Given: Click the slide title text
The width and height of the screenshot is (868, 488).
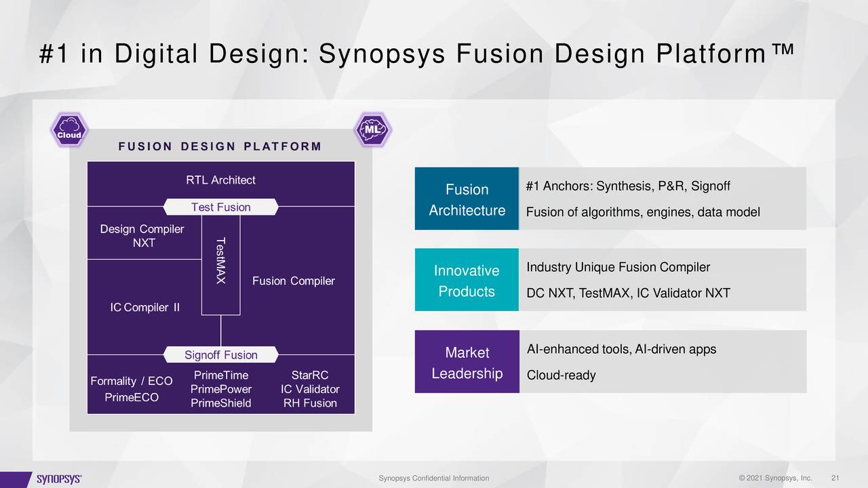Looking at the screenshot, I should (x=416, y=55).
